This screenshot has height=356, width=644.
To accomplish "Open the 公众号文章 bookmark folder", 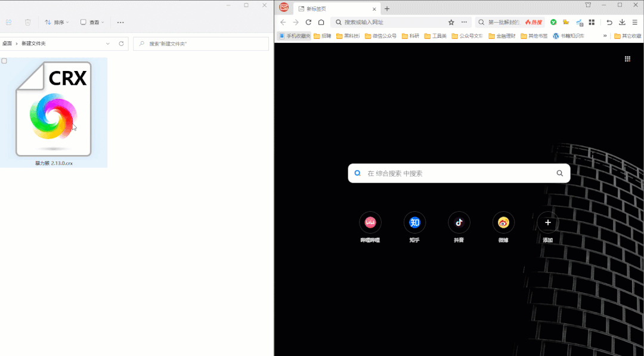I will point(467,36).
